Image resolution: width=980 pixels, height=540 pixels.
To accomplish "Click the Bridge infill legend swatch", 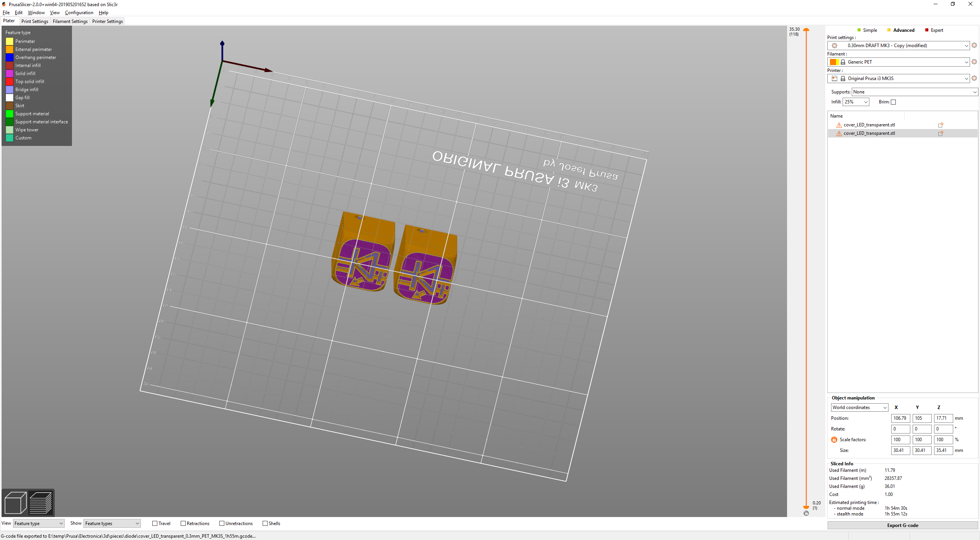I will [x=9, y=89].
